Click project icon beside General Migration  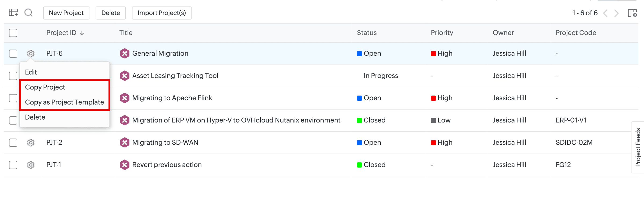(x=125, y=53)
